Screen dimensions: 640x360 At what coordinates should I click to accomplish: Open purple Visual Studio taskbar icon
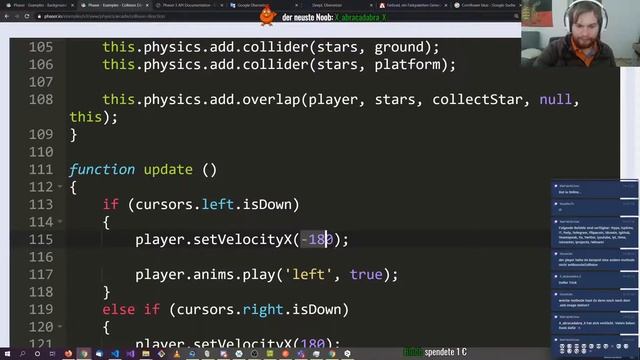pyautogui.click(x=130, y=353)
